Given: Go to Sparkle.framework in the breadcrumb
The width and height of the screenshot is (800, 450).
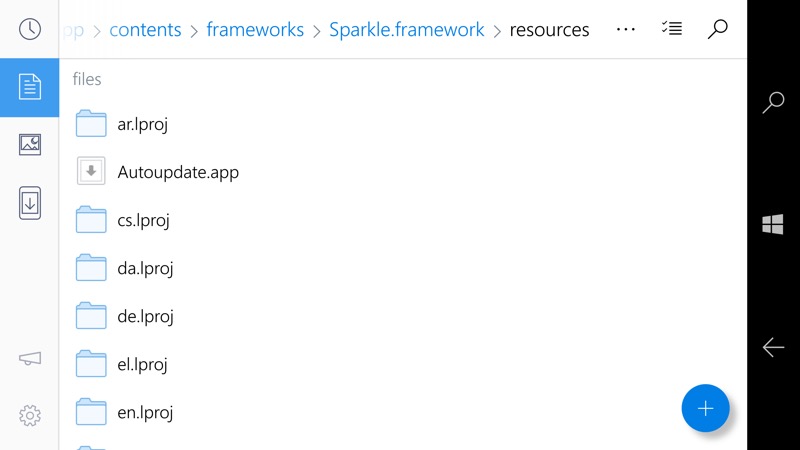Looking at the screenshot, I should click(407, 30).
